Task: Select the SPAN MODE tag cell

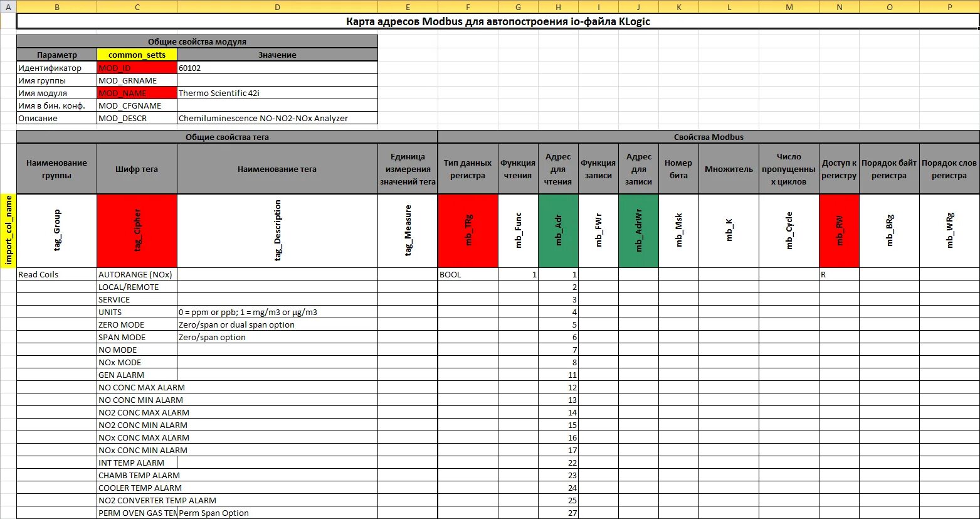Action: coord(137,338)
